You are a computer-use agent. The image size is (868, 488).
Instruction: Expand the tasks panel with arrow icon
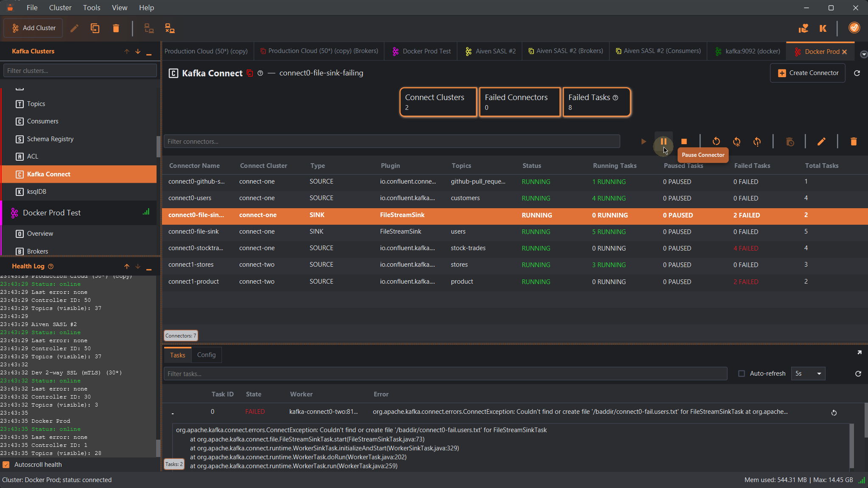[859, 352]
